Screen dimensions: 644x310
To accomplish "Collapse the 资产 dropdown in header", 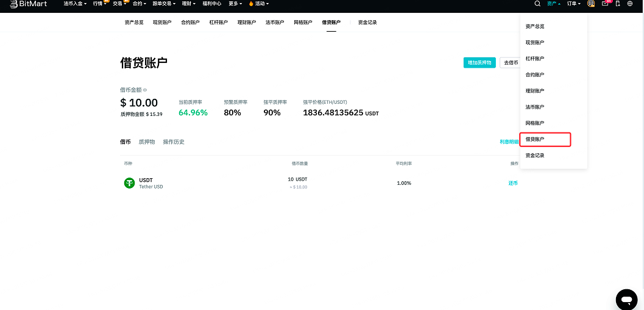I will pos(554,4).
